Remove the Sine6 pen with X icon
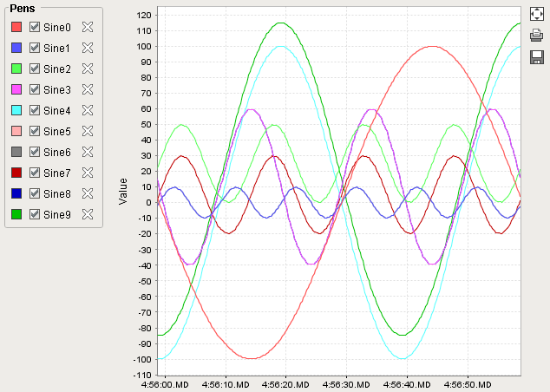Screen dimensions: 550x392 87,152
